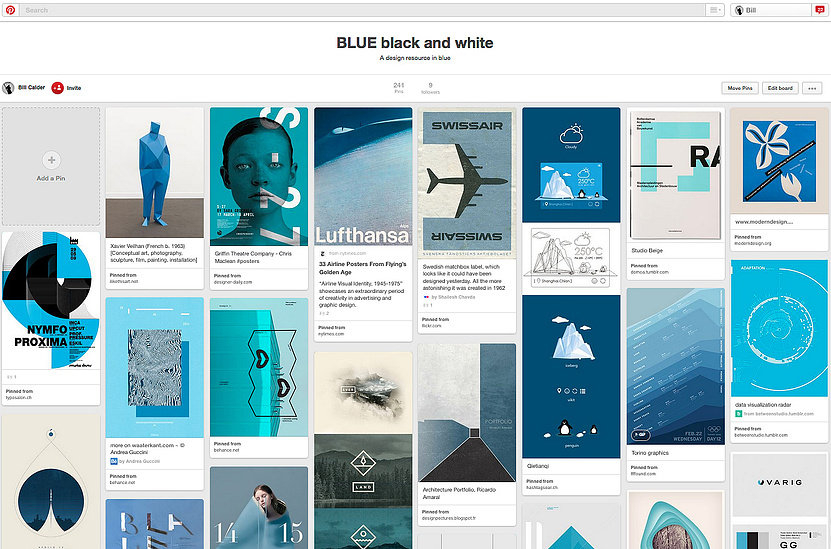Follow the flickr.com source link
831x549 pixels.
point(431,326)
